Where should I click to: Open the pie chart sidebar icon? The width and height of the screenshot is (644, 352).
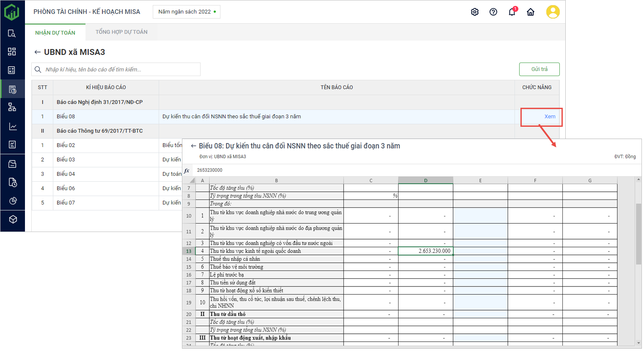pyautogui.click(x=13, y=201)
